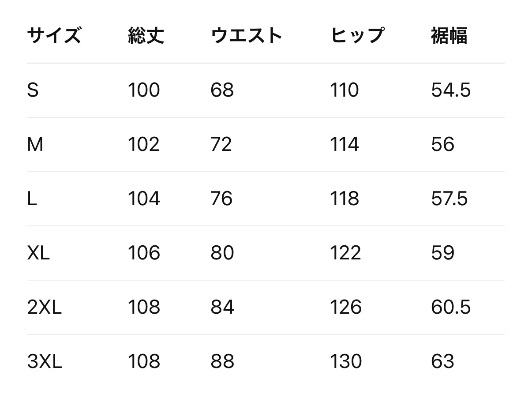Select the 2XL size row label
Screen dimensions: 532x394
44,308
